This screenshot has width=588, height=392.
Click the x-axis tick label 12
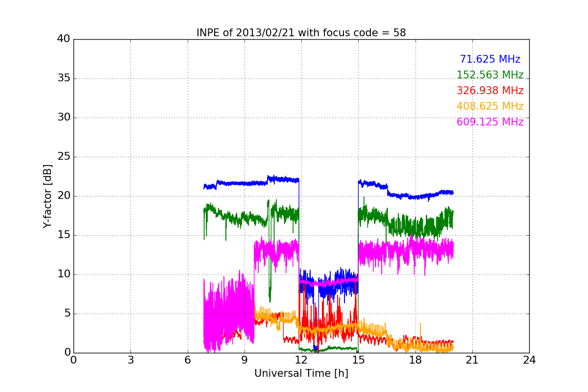point(301,360)
